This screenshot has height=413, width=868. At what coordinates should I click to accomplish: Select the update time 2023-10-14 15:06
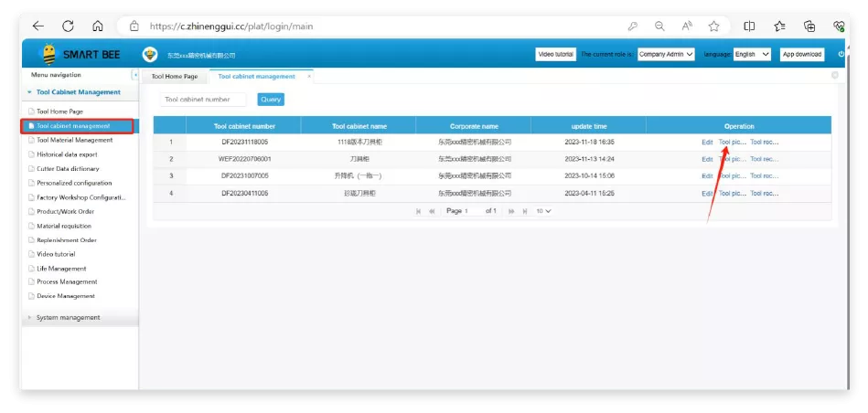pyautogui.click(x=589, y=176)
